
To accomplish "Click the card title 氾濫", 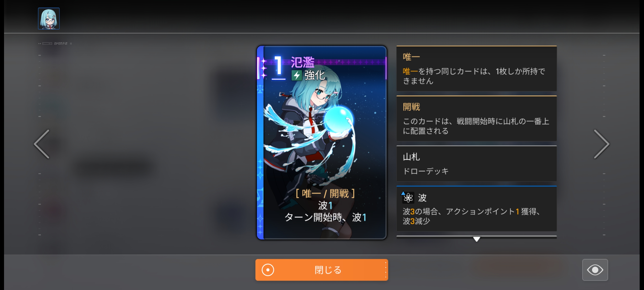I will pos(303,62).
